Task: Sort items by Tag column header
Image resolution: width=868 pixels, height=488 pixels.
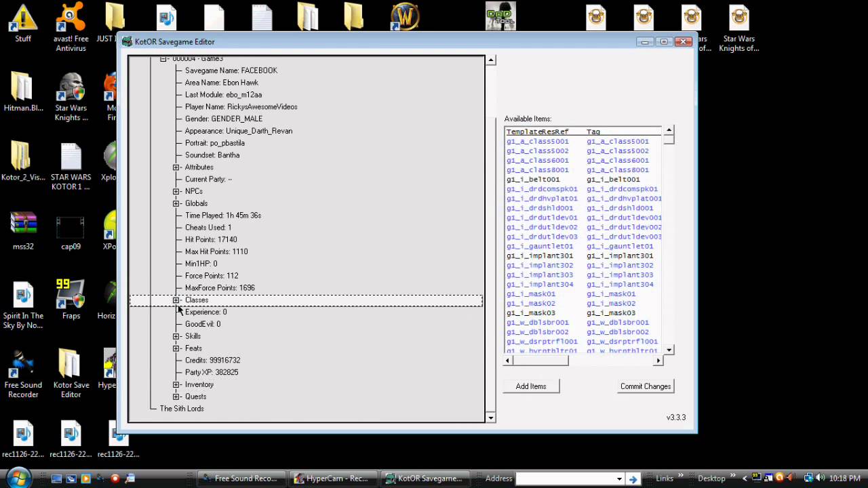Action: pyautogui.click(x=593, y=131)
